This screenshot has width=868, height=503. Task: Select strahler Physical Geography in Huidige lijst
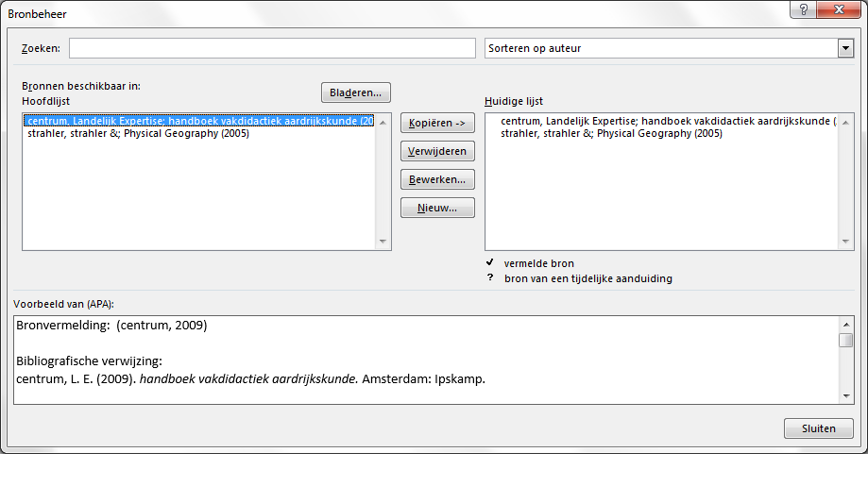click(x=611, y=133)
